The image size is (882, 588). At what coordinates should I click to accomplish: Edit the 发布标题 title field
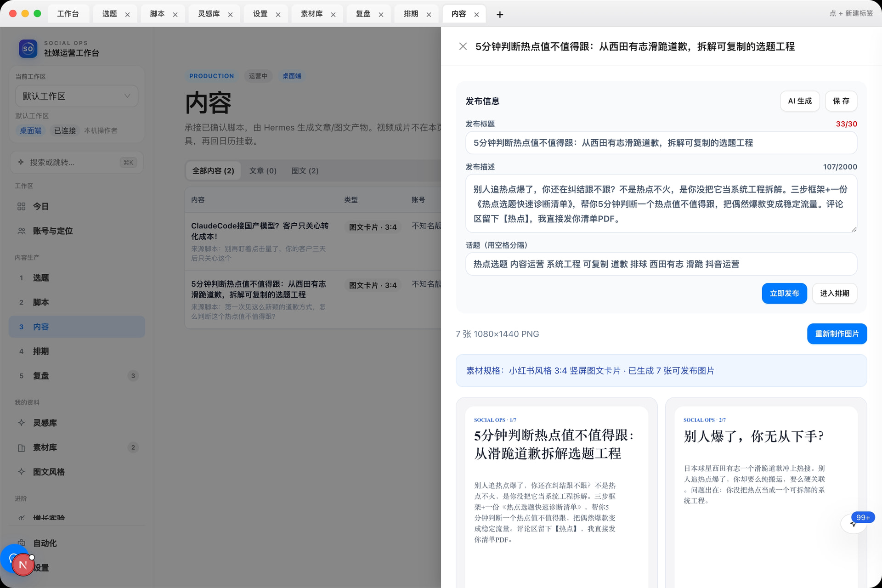click(x=661, y=143)
